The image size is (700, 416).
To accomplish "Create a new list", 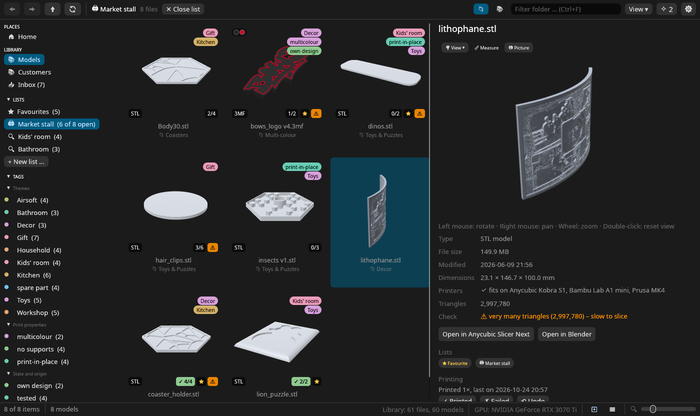I will [x=26, y=162].
